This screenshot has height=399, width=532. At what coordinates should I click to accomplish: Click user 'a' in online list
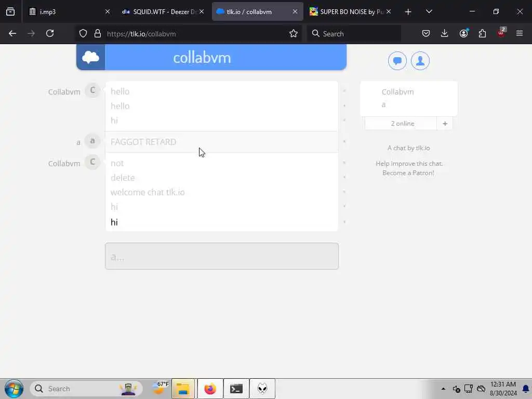click(x=384, y=105)
